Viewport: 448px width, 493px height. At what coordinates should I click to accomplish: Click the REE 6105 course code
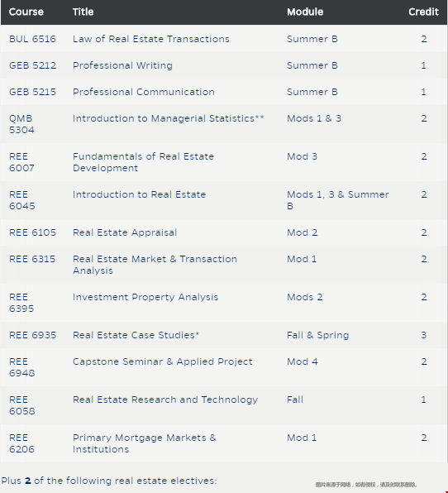pyautogui.click(x=33, y=232)
